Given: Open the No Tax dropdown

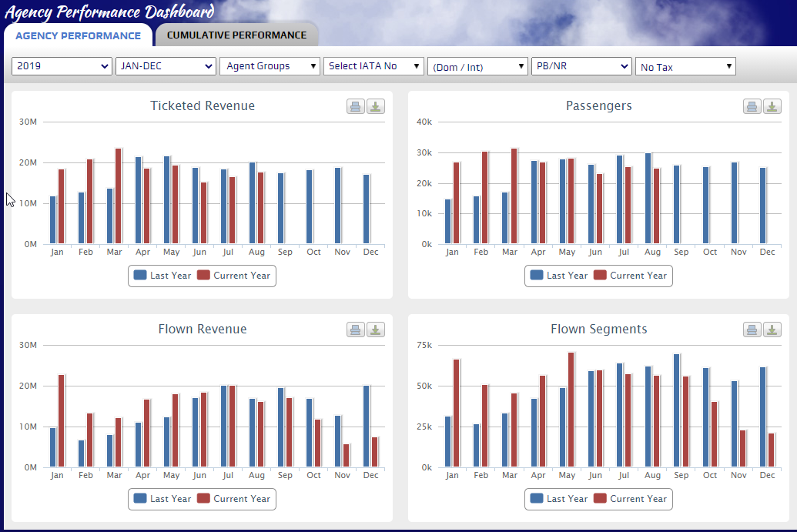Looking at the screenshot, I should [685, 67].
